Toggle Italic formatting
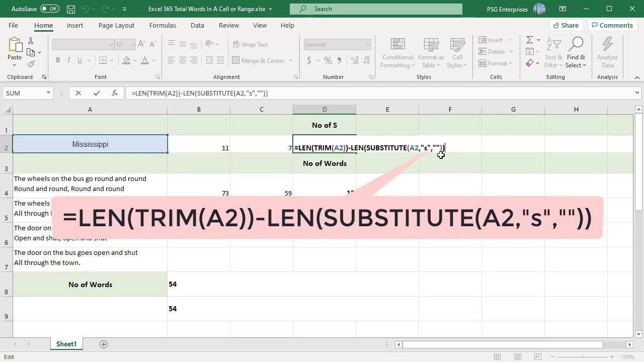Screen dimensions: 644x362 pyautogui.click(x=69, y=60)
